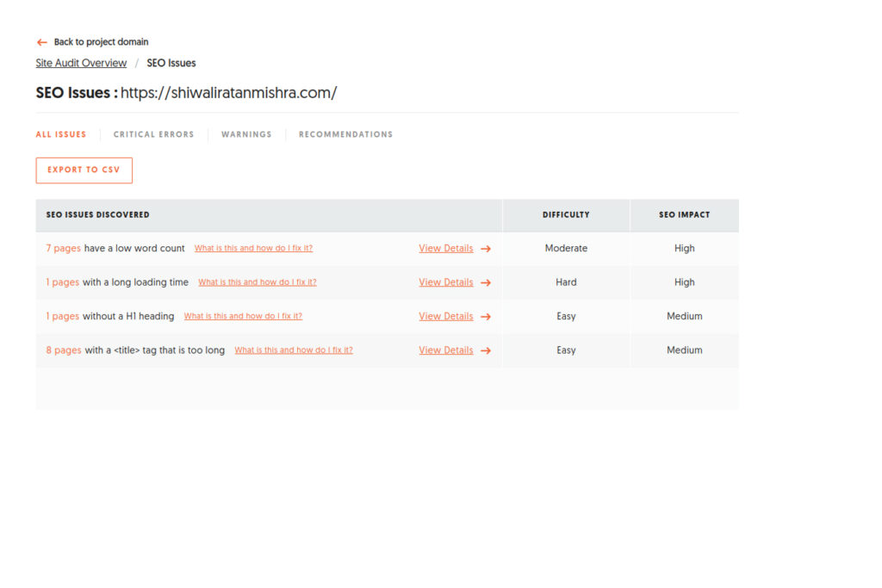The height and width of the screenshot is (588, 882).
Task: Click 'Easy' difficulty in title tag row
Action: [x=566, y=350]
